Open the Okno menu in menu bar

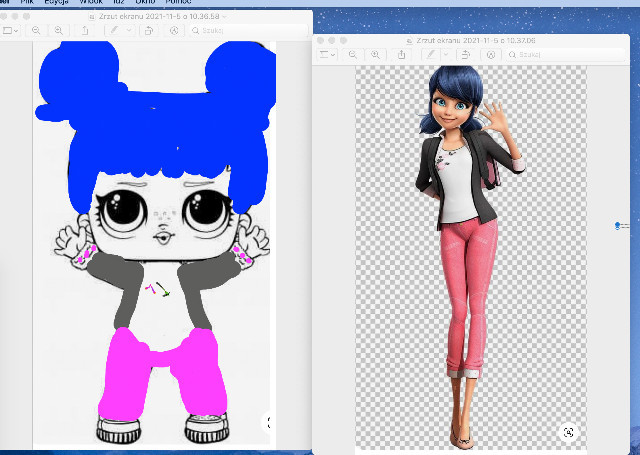coord(145,3)
